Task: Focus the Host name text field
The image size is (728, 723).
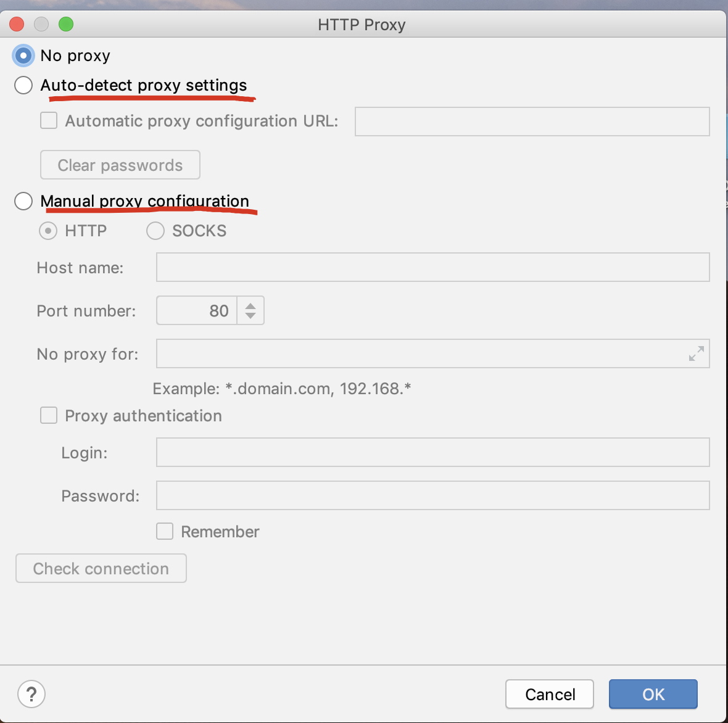Action: (432, 267)
